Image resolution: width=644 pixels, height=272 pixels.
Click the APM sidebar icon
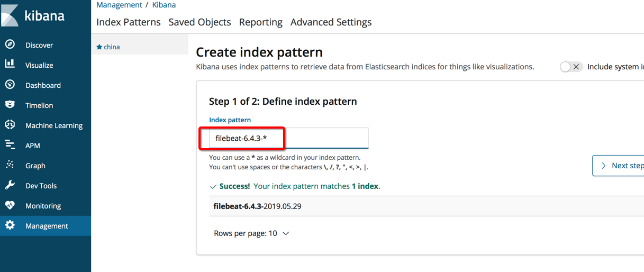pos(10,145)
